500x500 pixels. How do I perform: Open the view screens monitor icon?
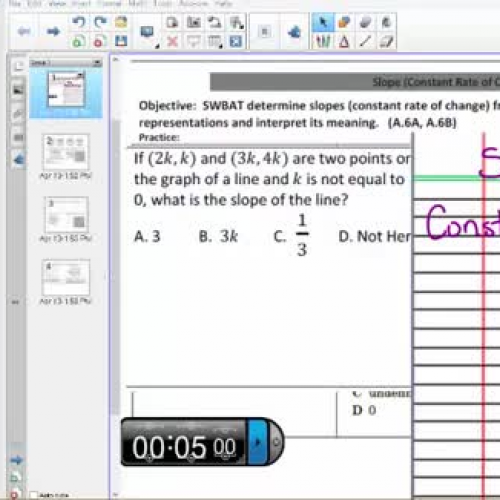147,32
